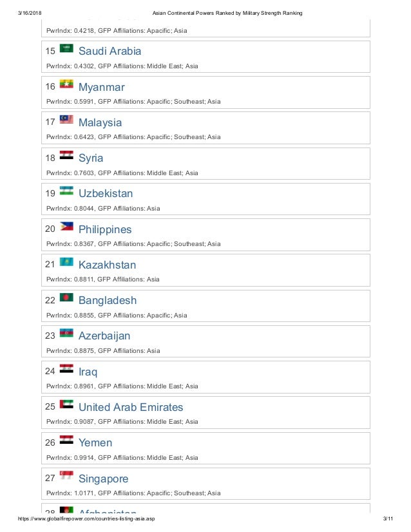Click the globalfirepower.com URL in footer

point(86,518)
